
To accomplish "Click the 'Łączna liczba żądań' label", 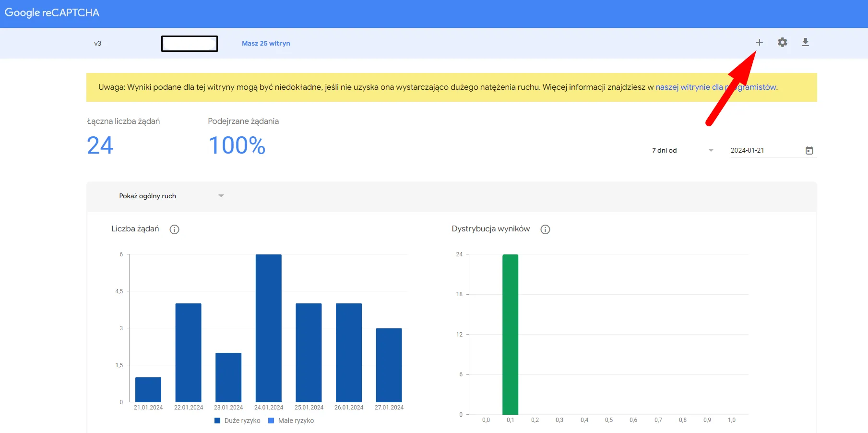I will click(123, 121).
